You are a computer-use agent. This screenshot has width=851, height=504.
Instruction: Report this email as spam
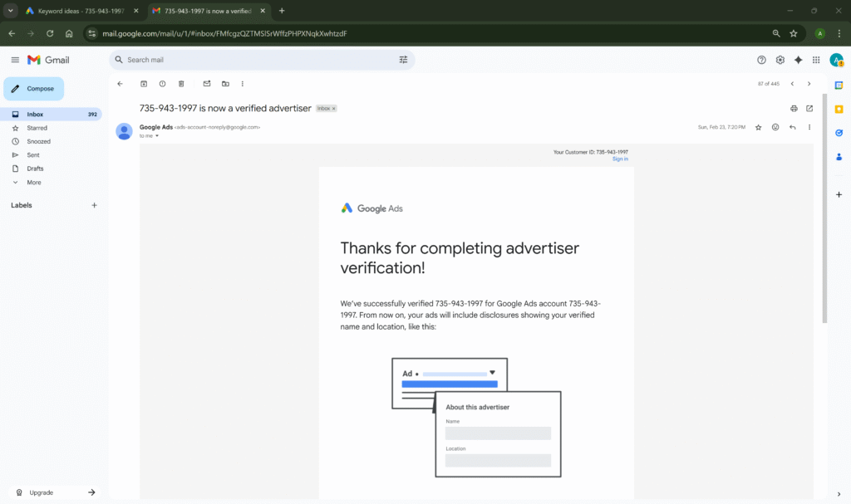pyautogui.click(x=162, y=84)
